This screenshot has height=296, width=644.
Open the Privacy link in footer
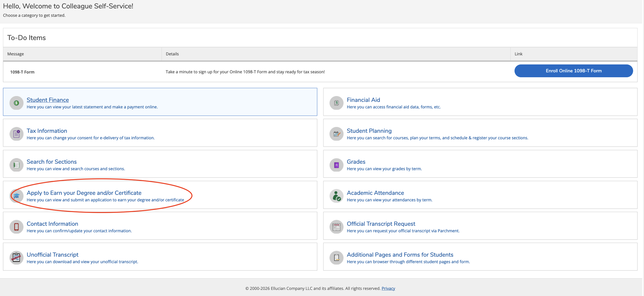(x=388, y=288)
